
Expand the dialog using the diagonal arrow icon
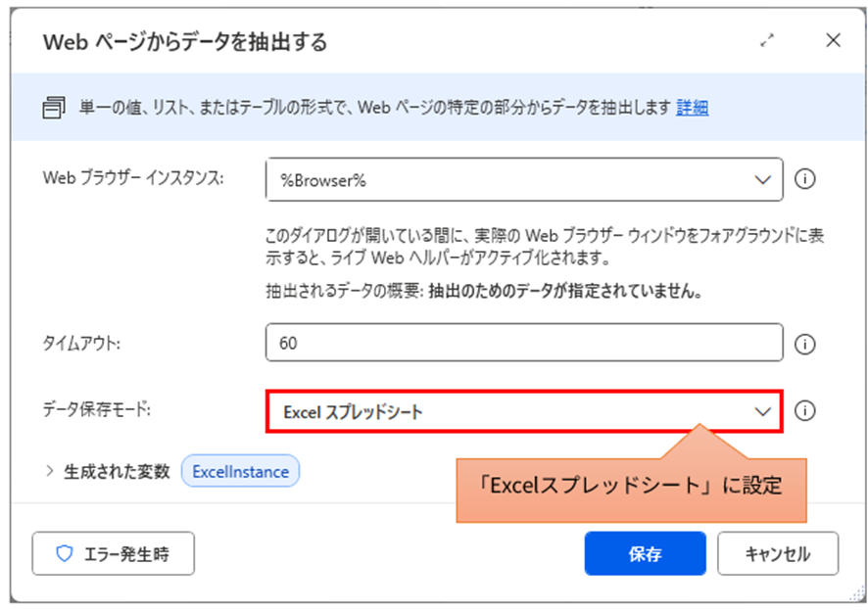click(767, 40)
